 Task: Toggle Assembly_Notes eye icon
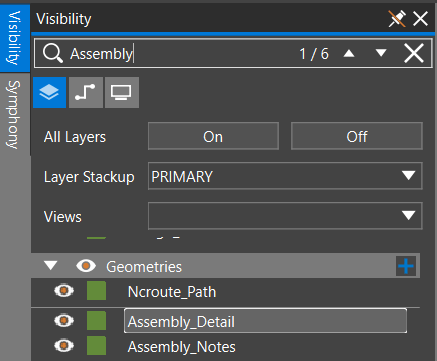(64, 346)
